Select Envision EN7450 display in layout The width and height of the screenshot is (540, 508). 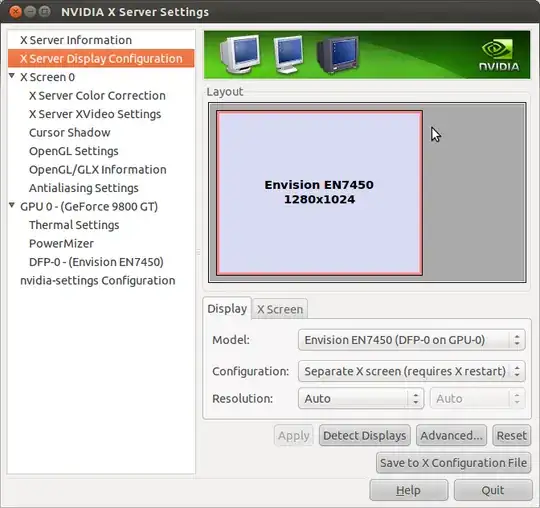pos(319,193)
